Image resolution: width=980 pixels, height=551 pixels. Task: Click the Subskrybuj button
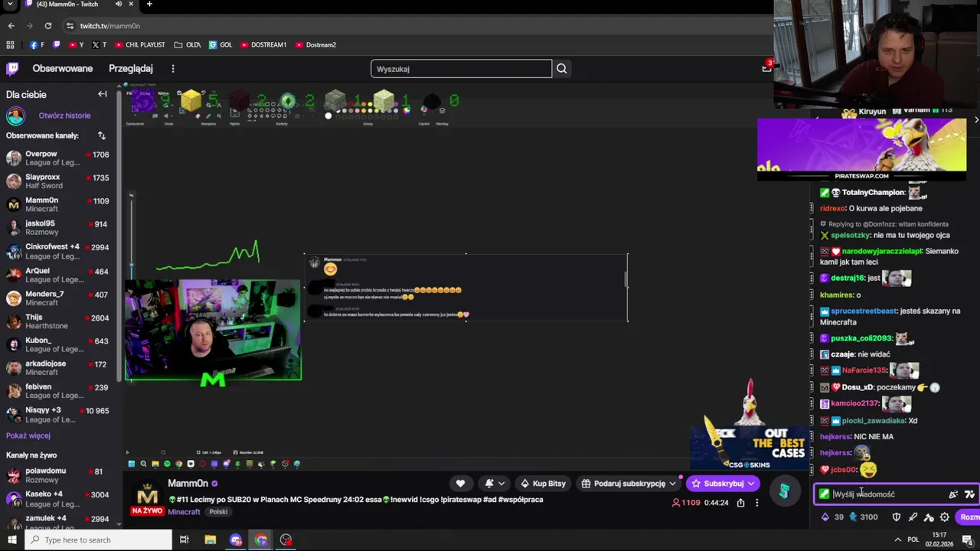point(723,484)
